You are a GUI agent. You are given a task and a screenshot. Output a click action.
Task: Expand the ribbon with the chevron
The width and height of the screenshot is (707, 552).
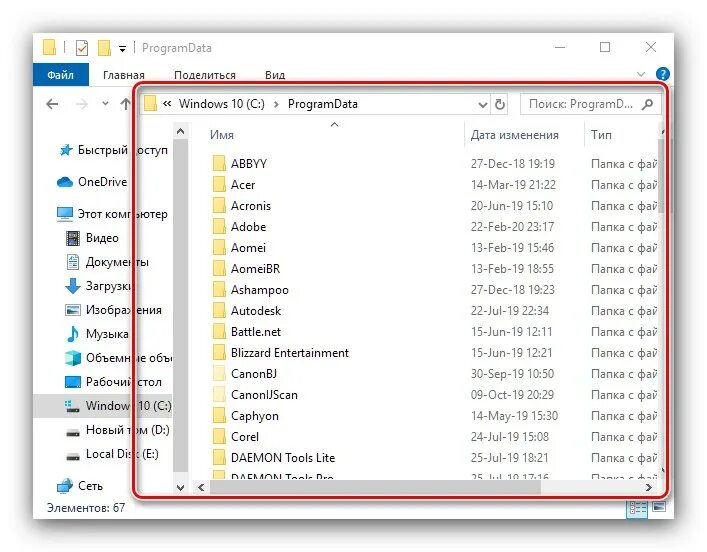click(x=641, y=74)
